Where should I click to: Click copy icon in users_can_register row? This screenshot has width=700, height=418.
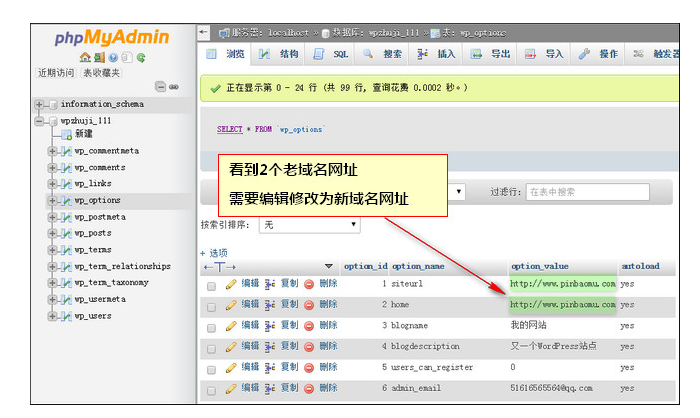pyautogui.click(x=270, y=368)
